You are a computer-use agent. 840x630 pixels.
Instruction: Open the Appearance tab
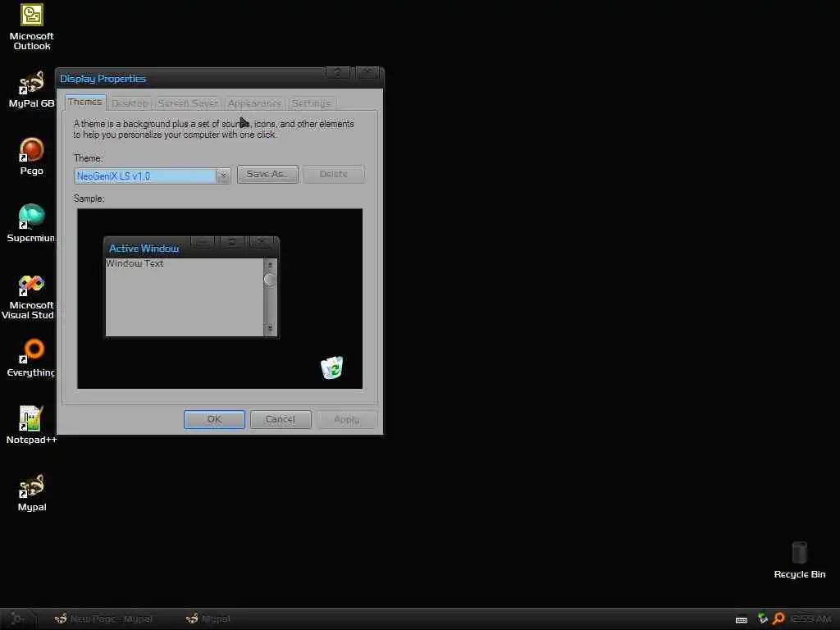pyautogui.click(x=254, y=103)
